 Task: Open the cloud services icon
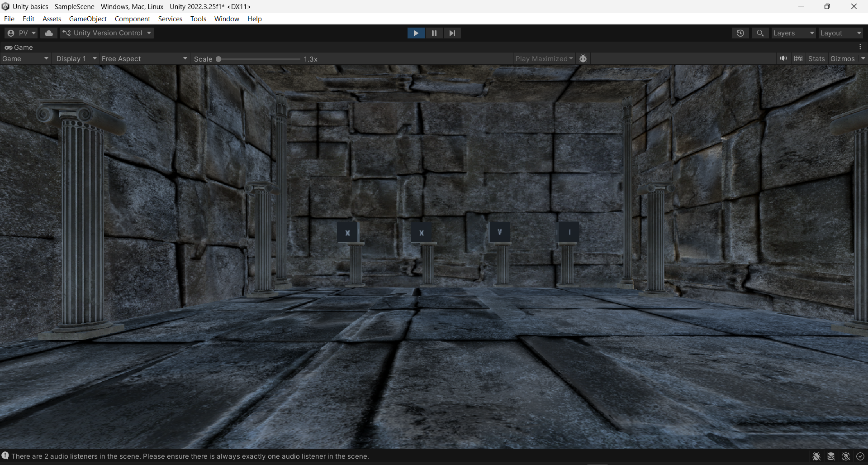49,33
